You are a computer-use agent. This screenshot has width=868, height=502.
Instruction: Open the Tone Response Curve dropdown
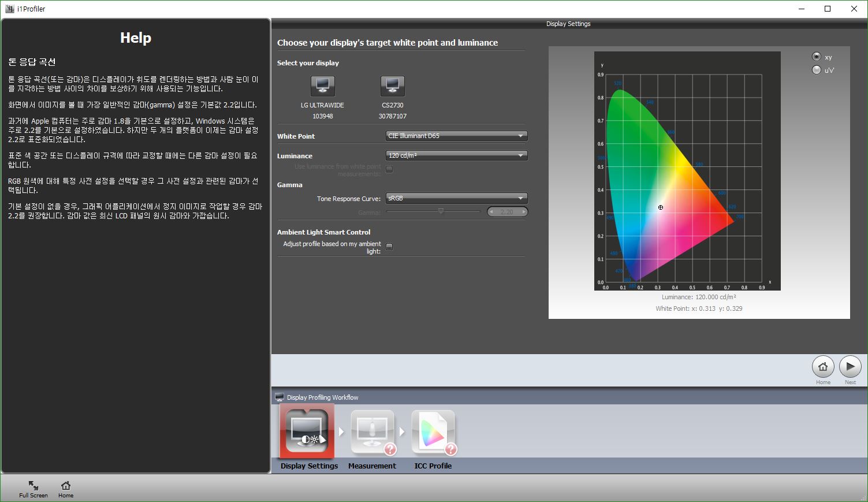(x=457, y=198)
